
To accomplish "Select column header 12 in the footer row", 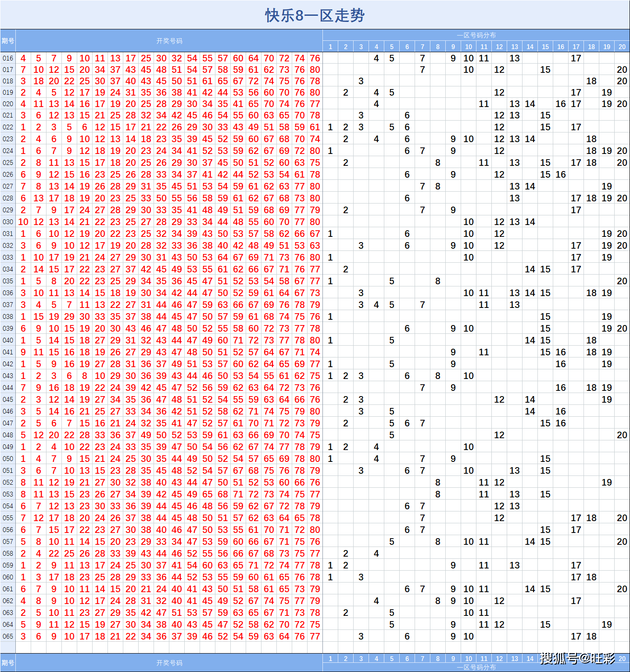I will (499, 658).
